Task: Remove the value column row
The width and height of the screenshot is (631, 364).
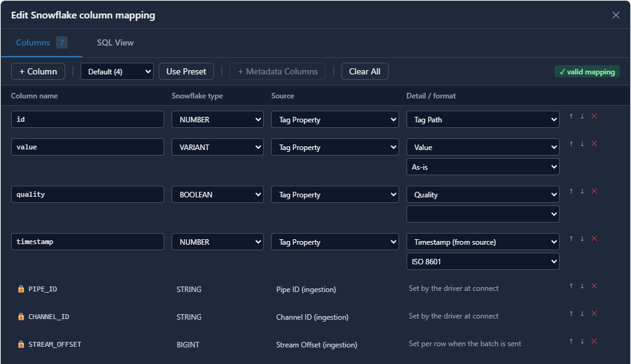Action: click(x=594, y=144)
